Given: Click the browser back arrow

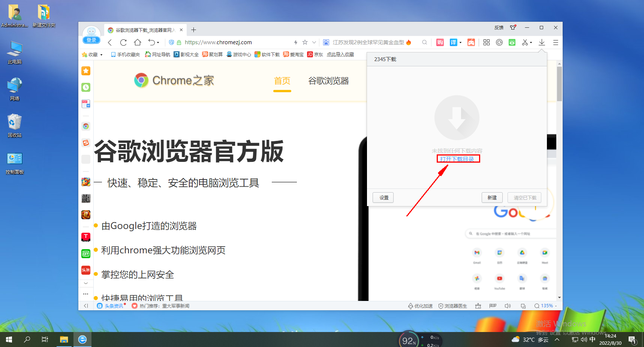Looking at the screenshot, I should click(x=110, y=42).
